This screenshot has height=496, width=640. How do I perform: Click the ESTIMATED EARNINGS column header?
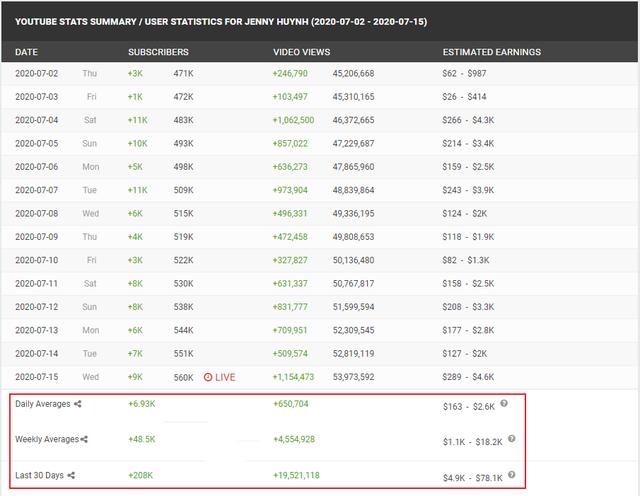click(x=492, y=52)
